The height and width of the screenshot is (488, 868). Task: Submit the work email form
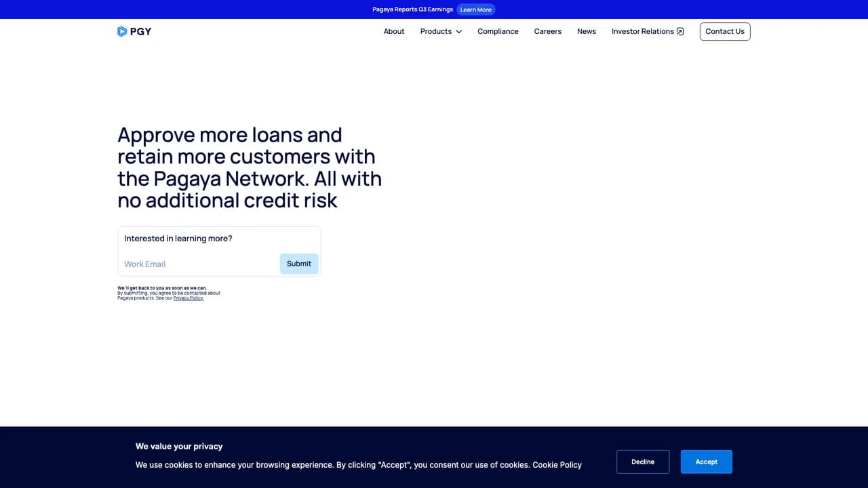point(299,264)
